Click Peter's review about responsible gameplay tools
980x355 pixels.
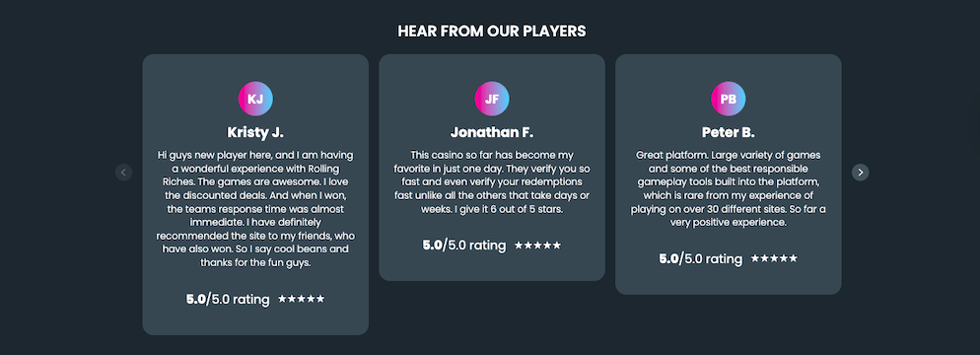tap(729, 188)
